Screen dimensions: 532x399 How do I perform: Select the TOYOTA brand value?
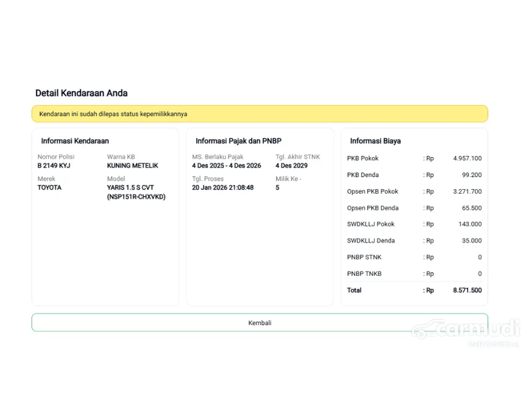(49, 187)
